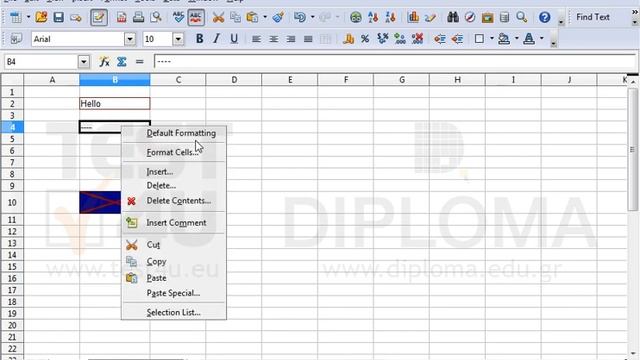640x360 pixels.
Task: Toggle Bold formatting
Action: click(199, 39)
